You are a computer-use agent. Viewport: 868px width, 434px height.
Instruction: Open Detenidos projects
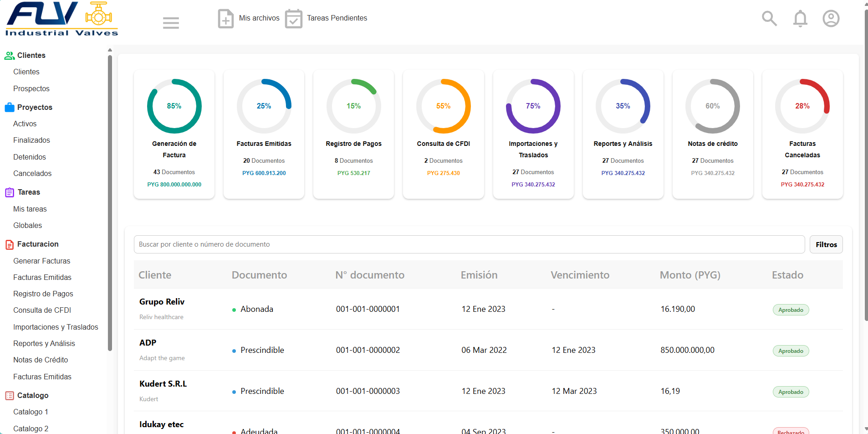pos(30,157)
